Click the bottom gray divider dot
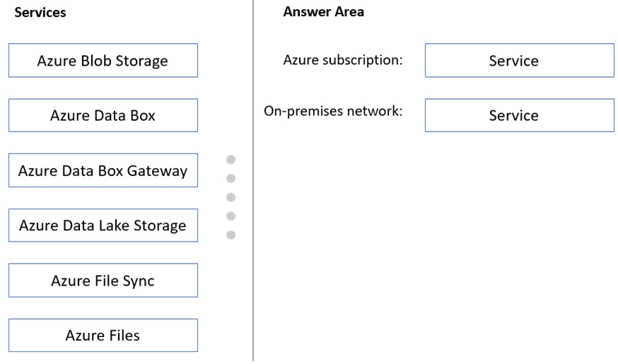Image resolution: width=618 pixels, height=364 pixels. click(231, 235)
